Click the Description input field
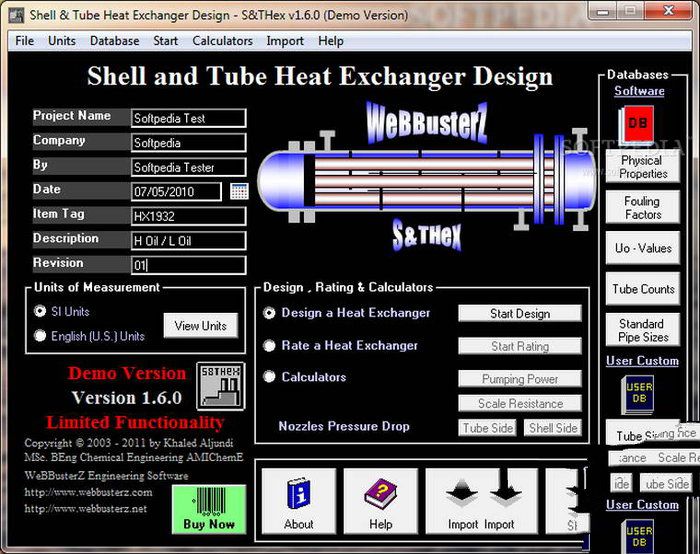700x554 pixels. coord(188,241)
